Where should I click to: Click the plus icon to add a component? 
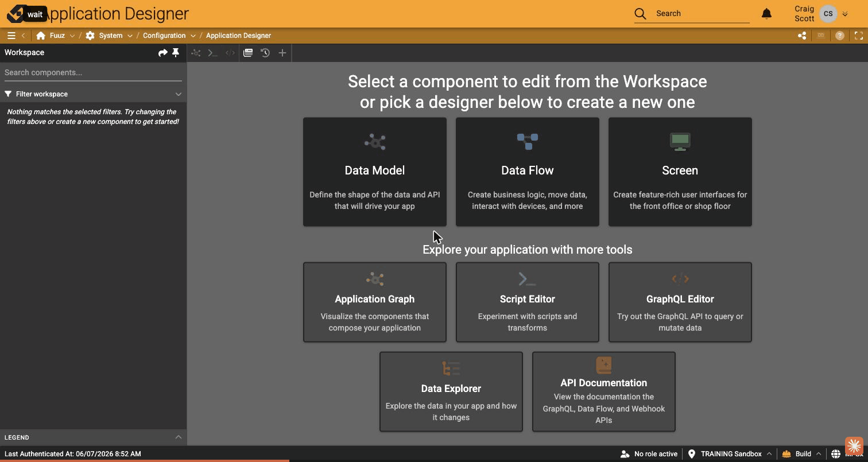282,53
